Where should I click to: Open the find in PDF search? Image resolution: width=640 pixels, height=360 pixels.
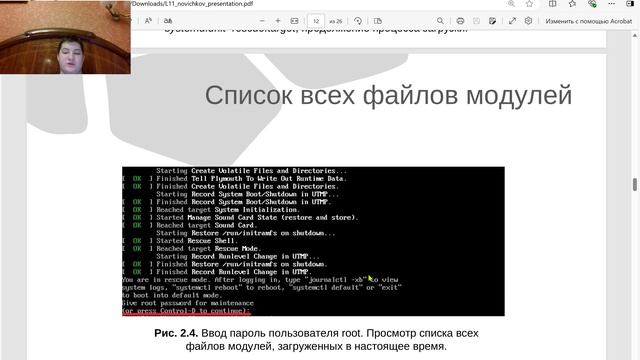pos(440,21)
